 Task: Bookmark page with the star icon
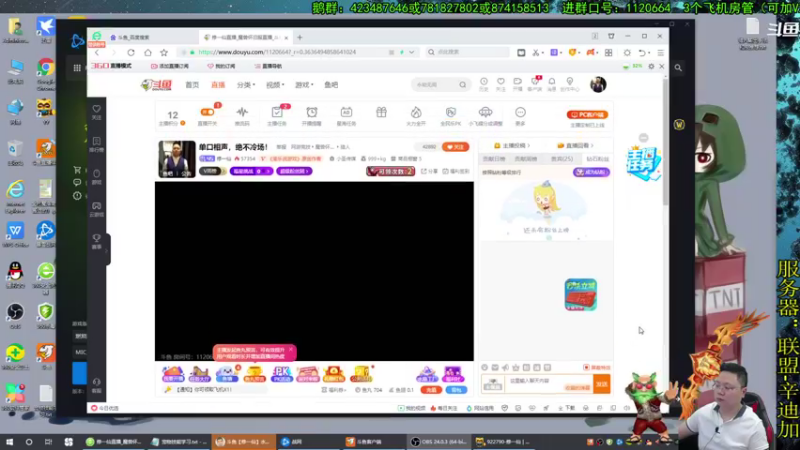(x=164, y=53)
